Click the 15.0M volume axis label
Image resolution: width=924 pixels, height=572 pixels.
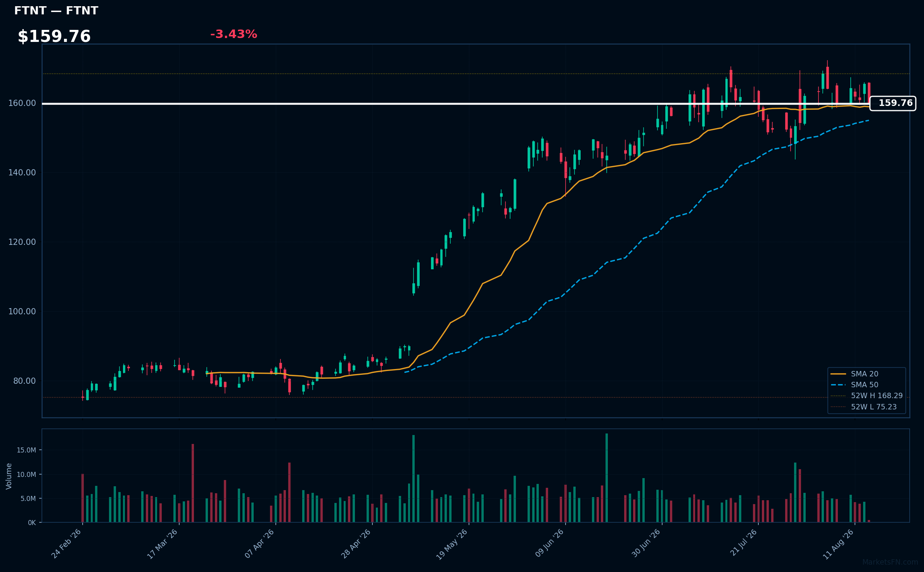point(26,450)
